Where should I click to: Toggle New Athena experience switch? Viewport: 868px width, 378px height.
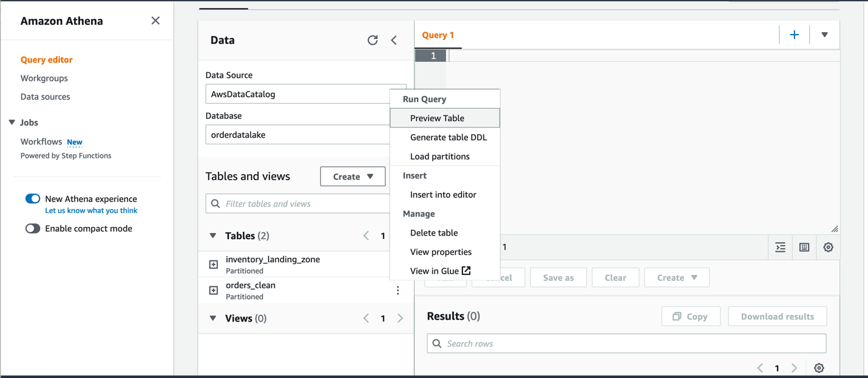(33, 198)
